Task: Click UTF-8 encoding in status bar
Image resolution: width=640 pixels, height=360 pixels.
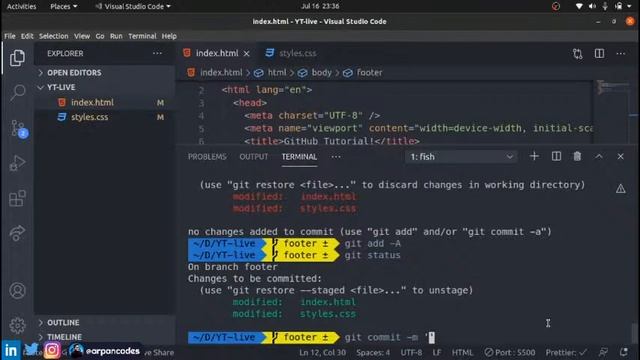Action: (x=411, y=352)
